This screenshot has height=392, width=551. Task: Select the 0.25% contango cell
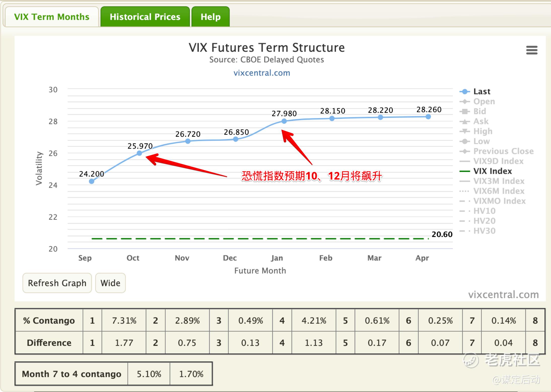pos(440,321)
